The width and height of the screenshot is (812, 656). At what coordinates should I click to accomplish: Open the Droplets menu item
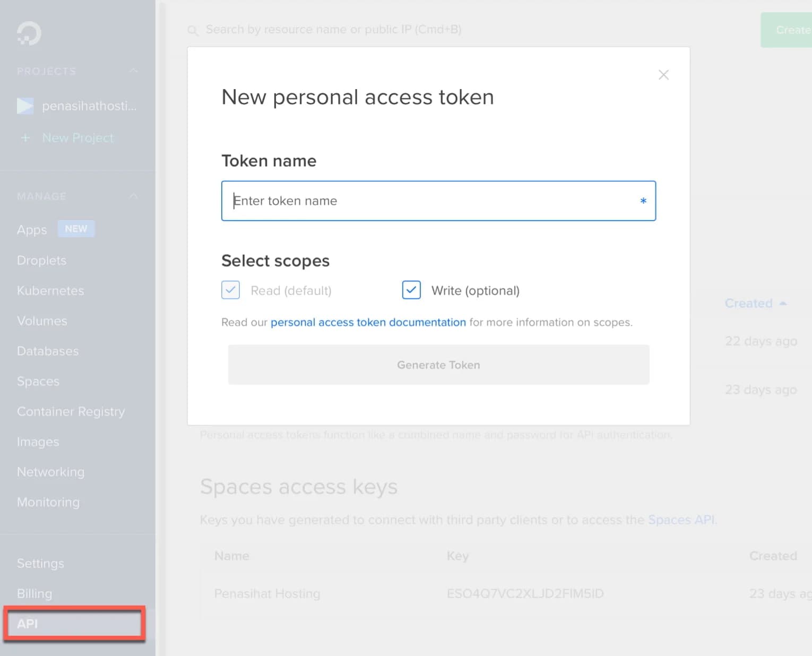[x=41, y=261]
